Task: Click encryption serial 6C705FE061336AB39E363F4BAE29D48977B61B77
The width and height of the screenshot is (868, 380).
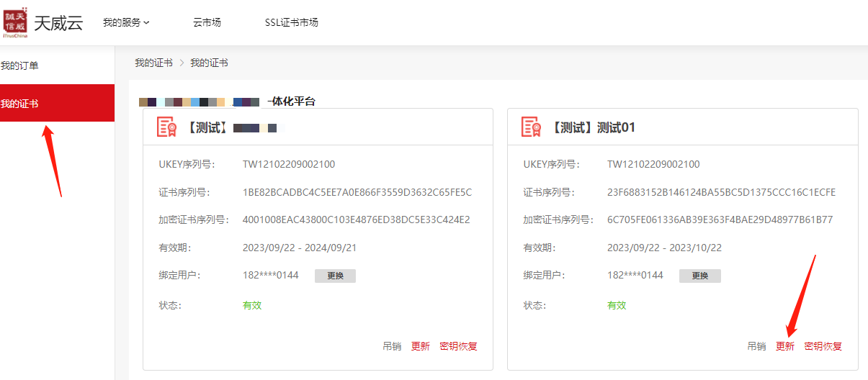Action: [720, 220]
